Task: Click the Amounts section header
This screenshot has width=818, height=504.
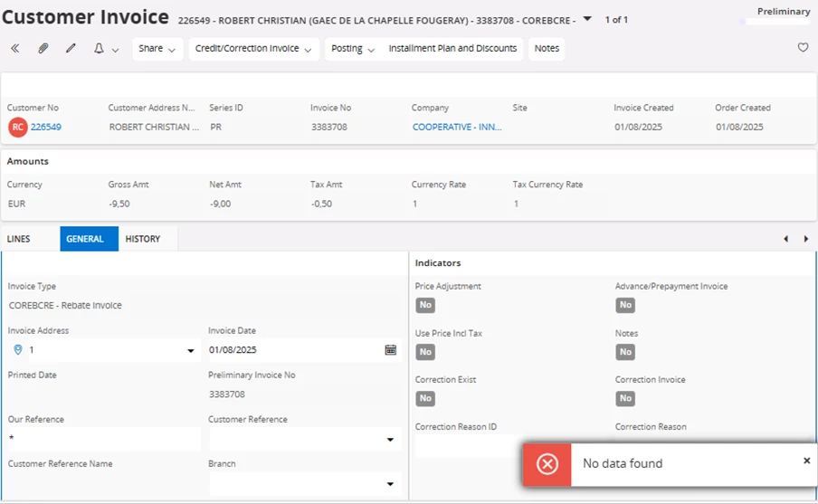Action: [x=28, y=161]
